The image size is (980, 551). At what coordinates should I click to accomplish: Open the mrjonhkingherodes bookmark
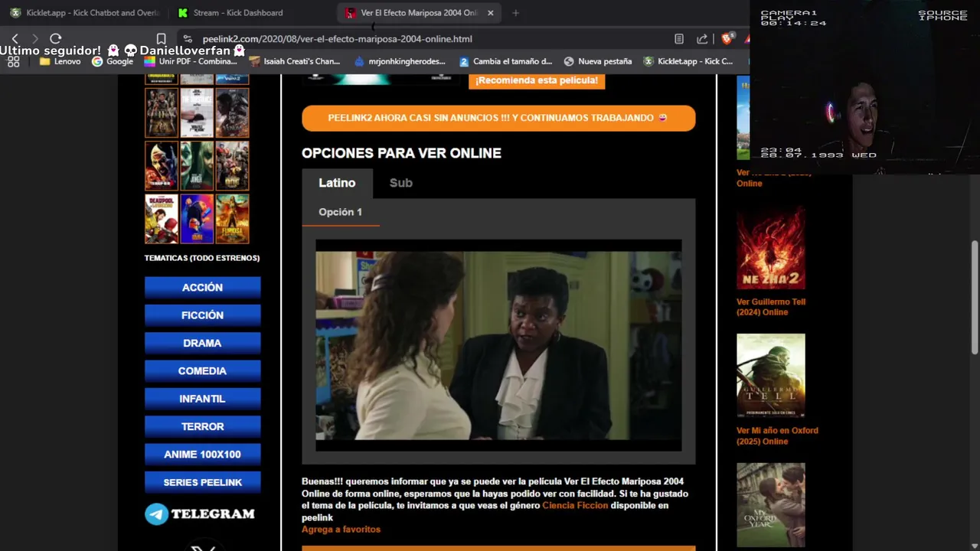pyautogui.click(x=400, y=61)
